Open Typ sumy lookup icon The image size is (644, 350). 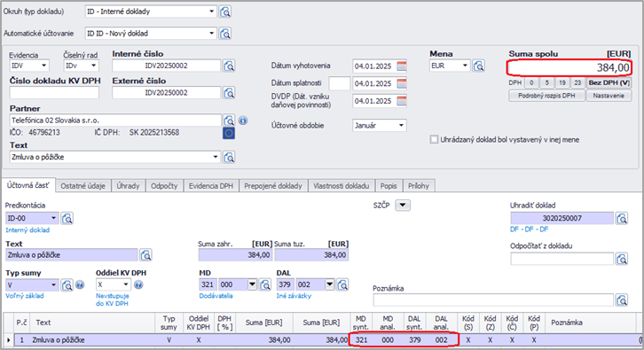tap(67, 284)
